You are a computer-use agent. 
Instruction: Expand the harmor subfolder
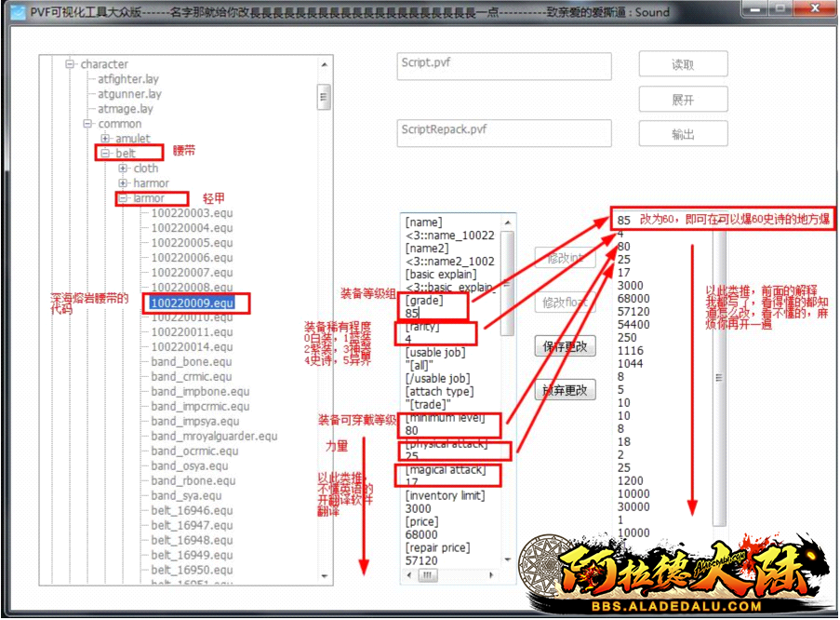(123, 183)
